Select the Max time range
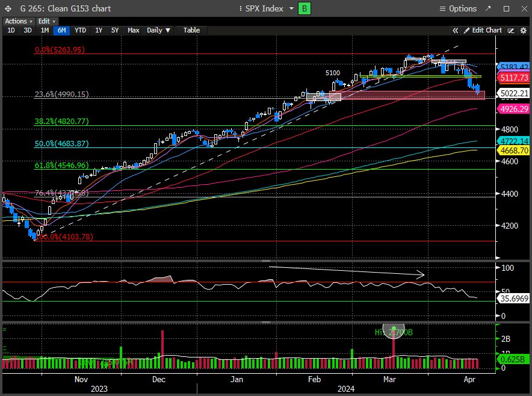This screenshot has height=396, width=532. pos(134,30)
